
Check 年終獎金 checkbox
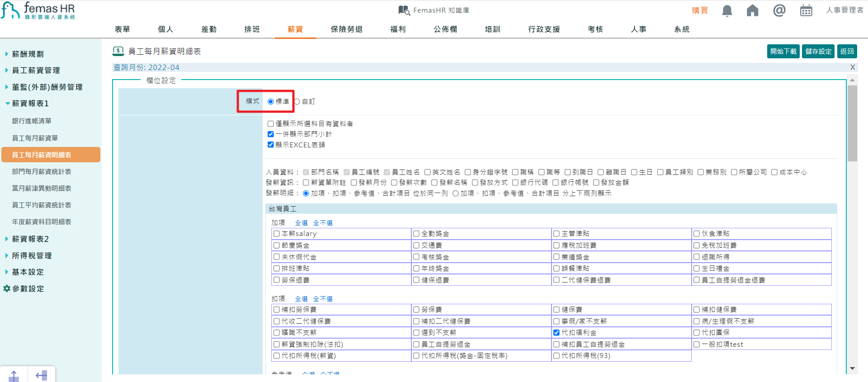[x=416, y=269]
